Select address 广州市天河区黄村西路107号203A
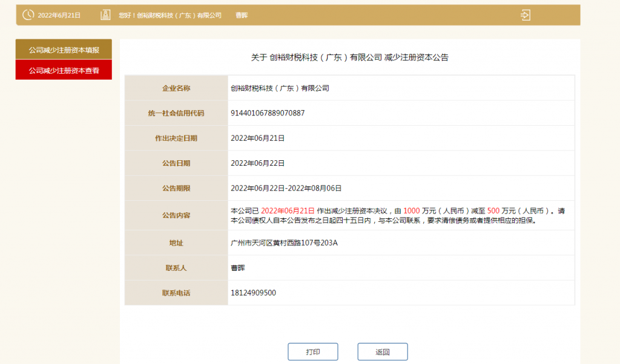The width and height of the screenshot is (620, 364). click(284, 243)
